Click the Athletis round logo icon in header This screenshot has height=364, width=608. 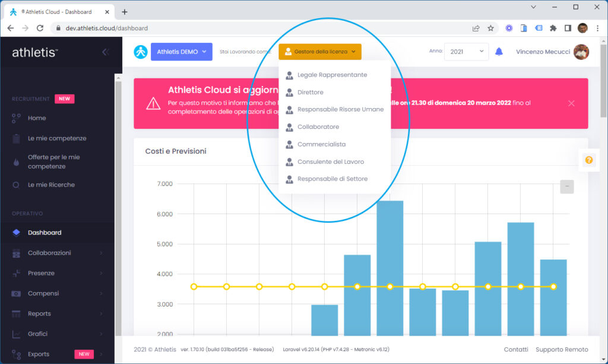coord(140,52)
